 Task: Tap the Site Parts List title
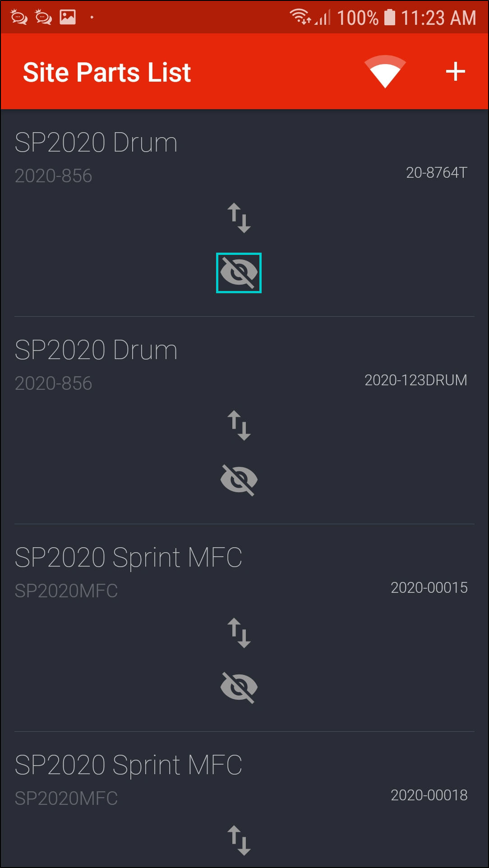tap(107, 72)
